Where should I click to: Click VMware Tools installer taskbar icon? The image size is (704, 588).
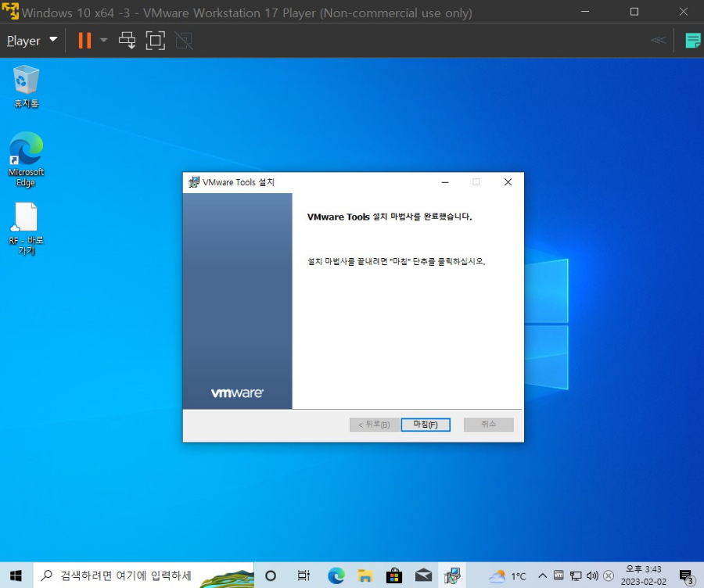pos(452,575)
